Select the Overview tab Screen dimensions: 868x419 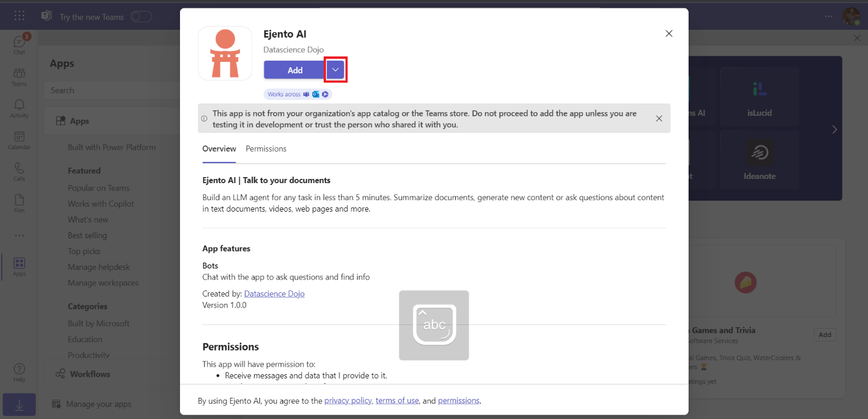(x=219, y=149)
